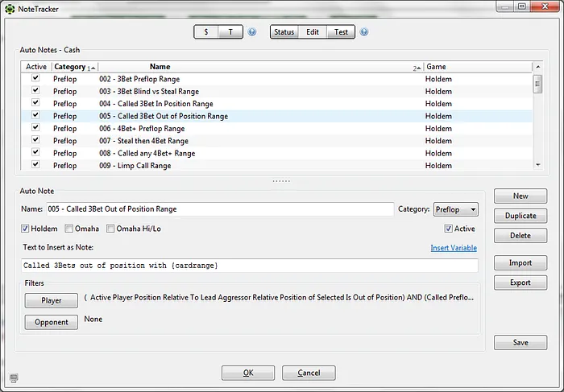The width and height of the screenshot is (564, 392).
Task: Click monitor icon in the bottom-left corner
Action: click(14, 378)
